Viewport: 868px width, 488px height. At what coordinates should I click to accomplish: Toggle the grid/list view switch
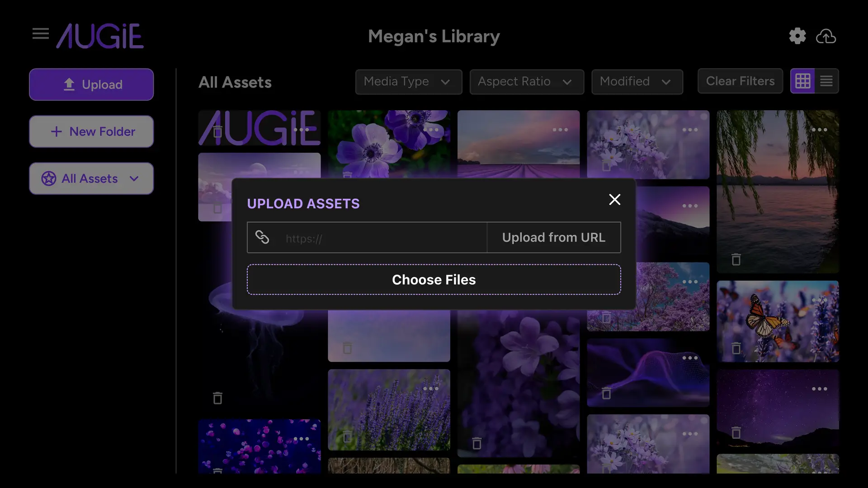click(x=826, y=81)
